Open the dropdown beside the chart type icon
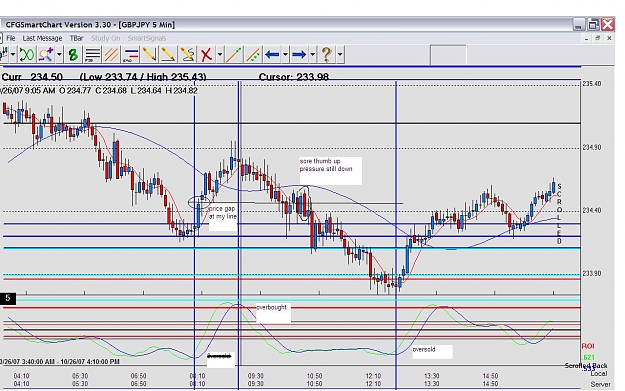The height and width of the screenshot is (391, 625). tap(13, 54)
